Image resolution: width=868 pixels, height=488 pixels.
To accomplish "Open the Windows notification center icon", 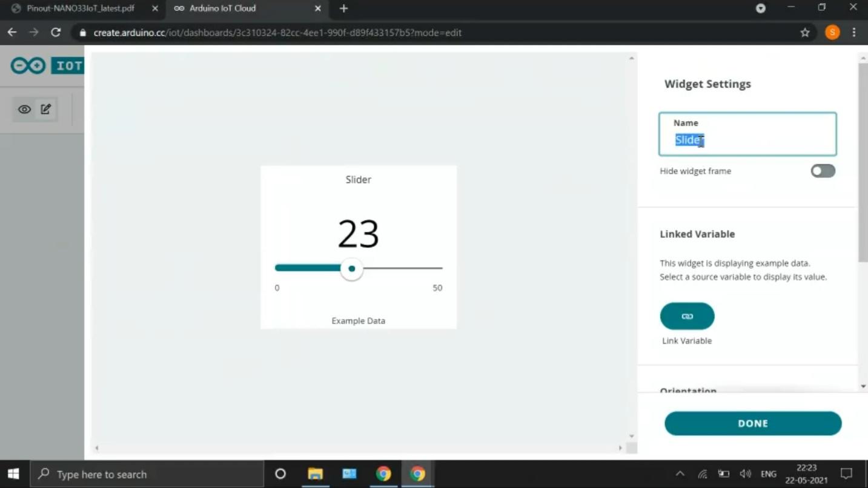I will pyautogui.click(x=846, y=474).
